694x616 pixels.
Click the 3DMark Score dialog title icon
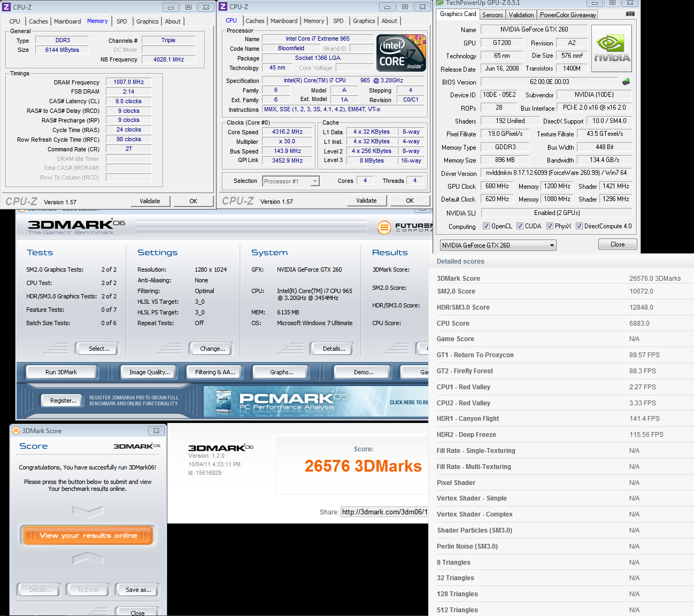tap(16, 430)
